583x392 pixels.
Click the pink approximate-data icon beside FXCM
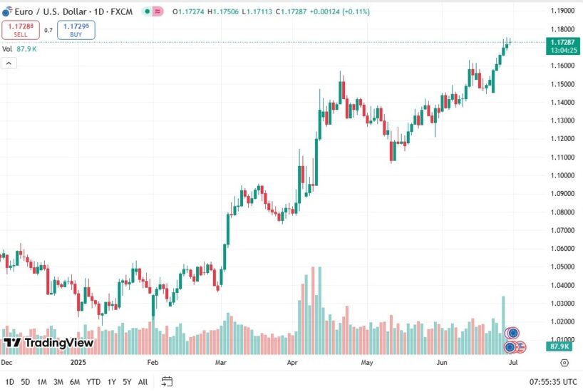157,12
